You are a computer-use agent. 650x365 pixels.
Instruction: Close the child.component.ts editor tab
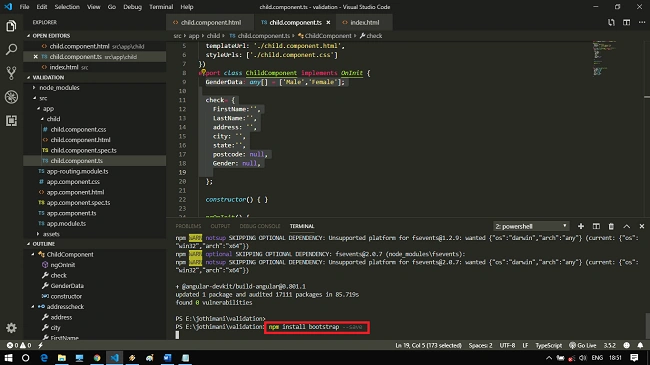tap(328, 22)
